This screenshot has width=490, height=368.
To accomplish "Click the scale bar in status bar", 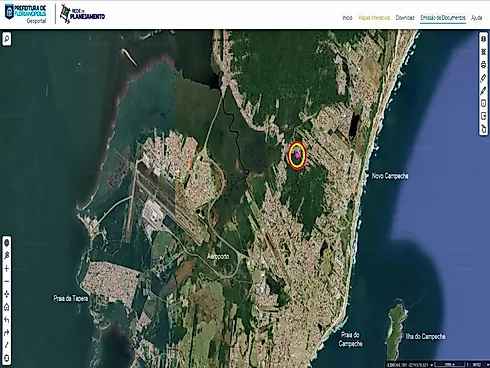I will [450, 365].
